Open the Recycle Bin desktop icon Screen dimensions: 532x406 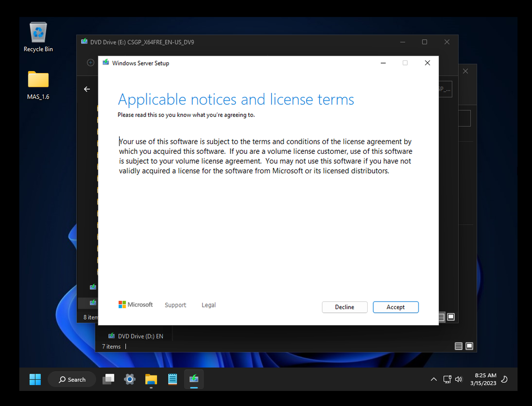tap(38, 38)
